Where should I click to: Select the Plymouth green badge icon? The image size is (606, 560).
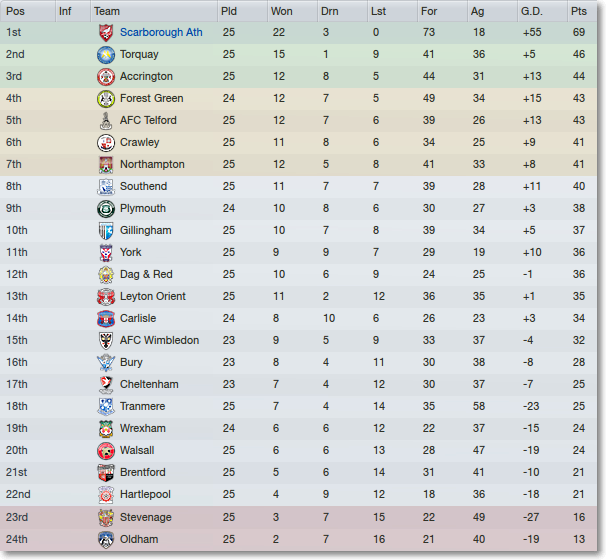(x=106, y=209)
